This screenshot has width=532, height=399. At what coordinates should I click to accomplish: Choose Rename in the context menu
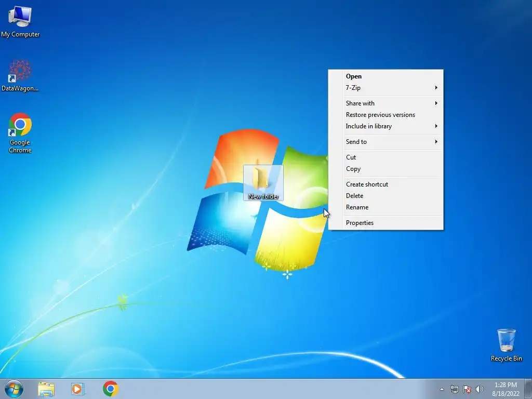(386, 207)
